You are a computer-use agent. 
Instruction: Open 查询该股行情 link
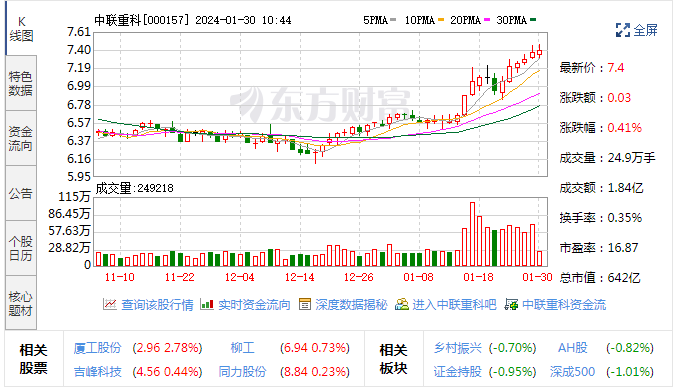click(157, 305)
